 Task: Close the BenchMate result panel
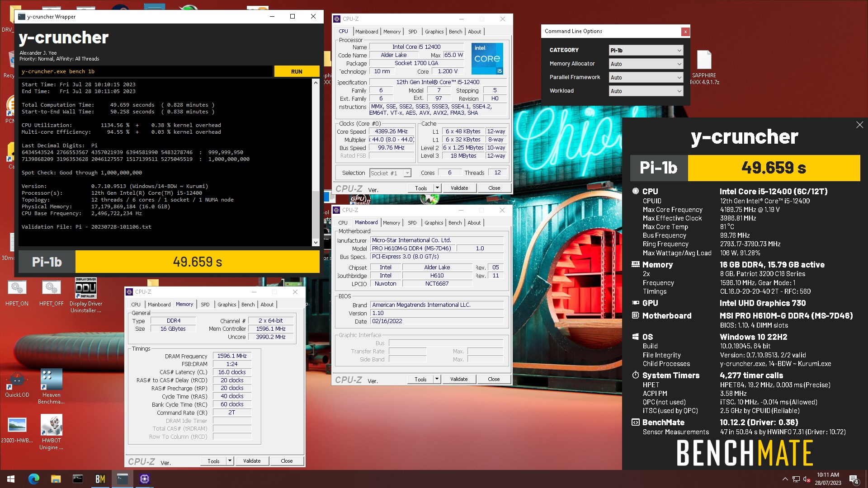[x=859, y=125]
